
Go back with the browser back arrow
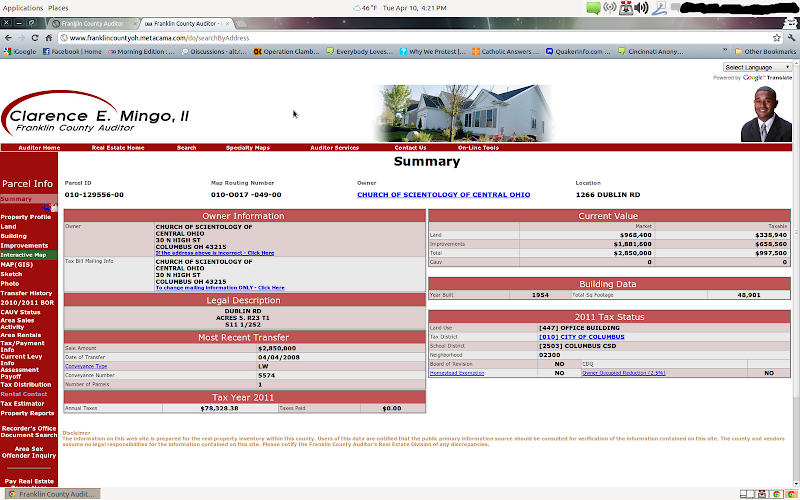[8, 38]
